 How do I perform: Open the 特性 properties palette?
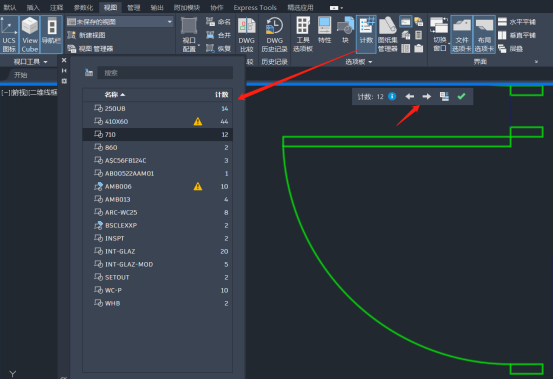(x=324, y=31)
